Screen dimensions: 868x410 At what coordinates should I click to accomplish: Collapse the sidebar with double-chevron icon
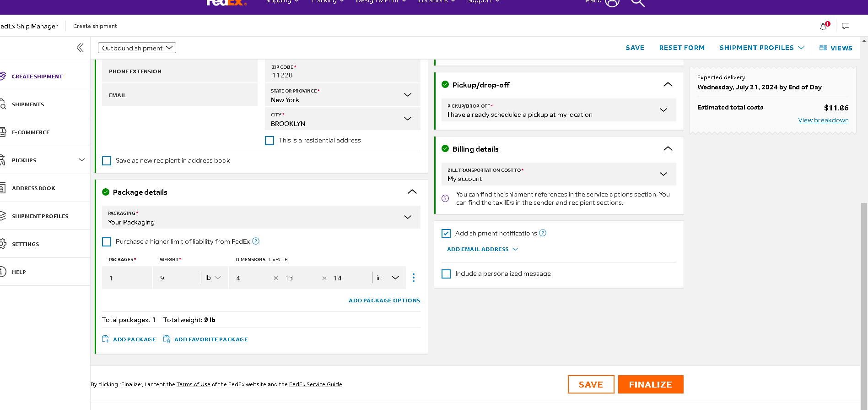point(80,48)
